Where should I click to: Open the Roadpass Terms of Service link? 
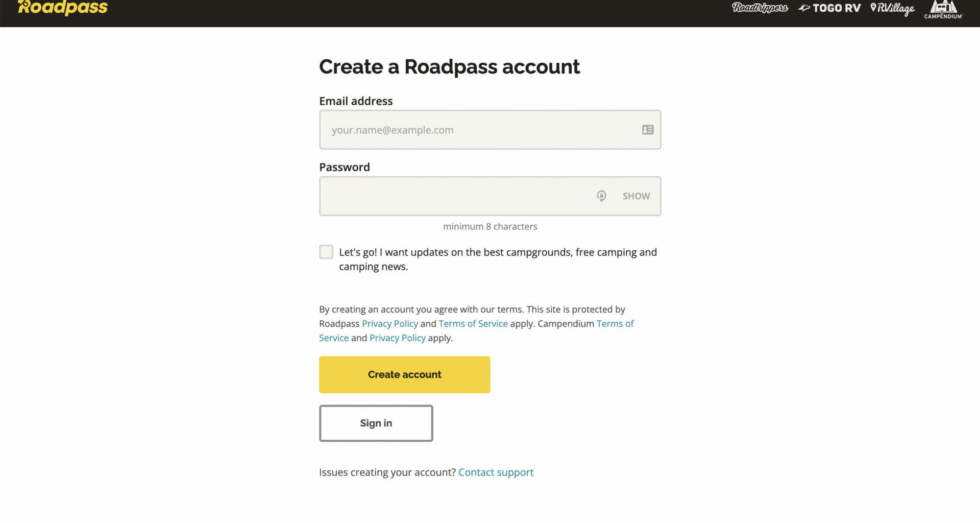click(473, 324)
